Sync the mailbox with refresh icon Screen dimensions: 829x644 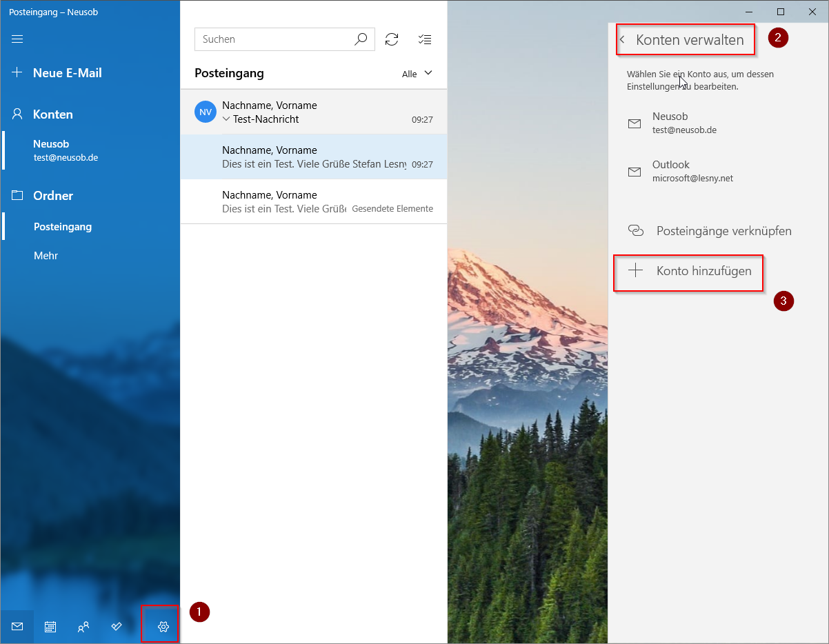pos(392,39)
